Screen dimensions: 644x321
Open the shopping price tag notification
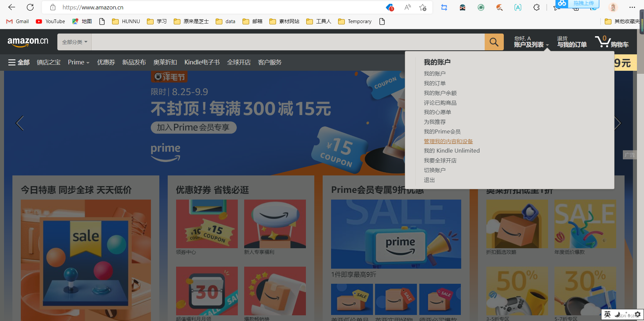pyautogui.click(x=390, y=7)
